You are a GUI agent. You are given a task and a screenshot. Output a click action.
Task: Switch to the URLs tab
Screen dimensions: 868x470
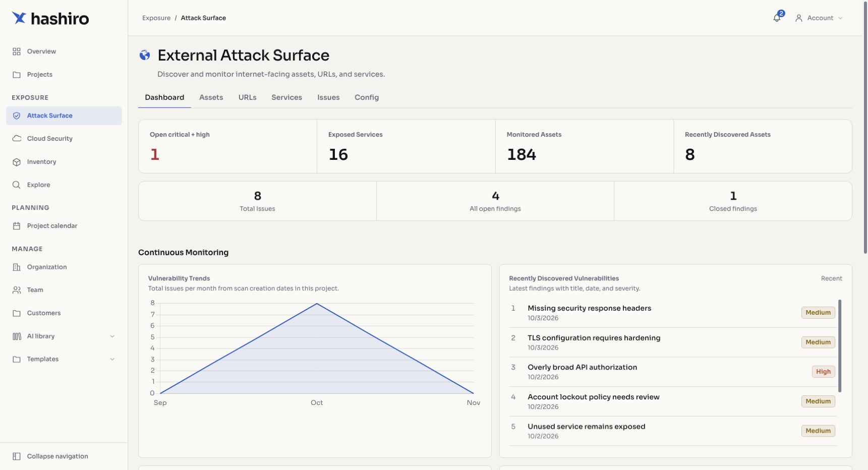pyautogui.click(x=247, y=97)
